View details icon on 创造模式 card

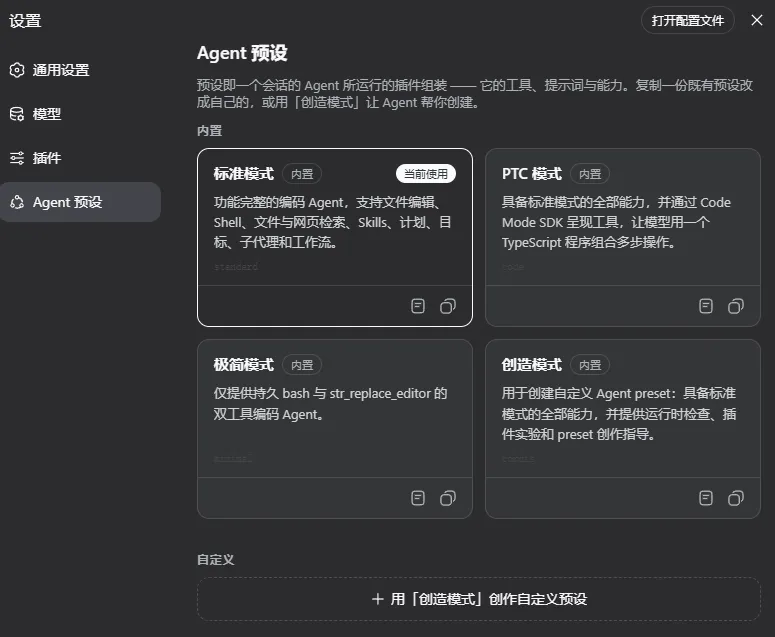click(706, 498)
